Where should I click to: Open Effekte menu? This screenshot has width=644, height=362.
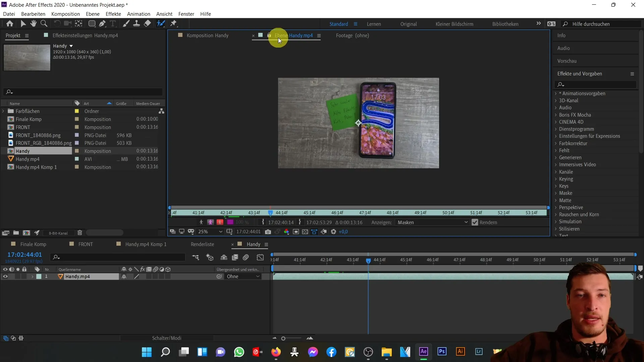click(x=113, y=14)
